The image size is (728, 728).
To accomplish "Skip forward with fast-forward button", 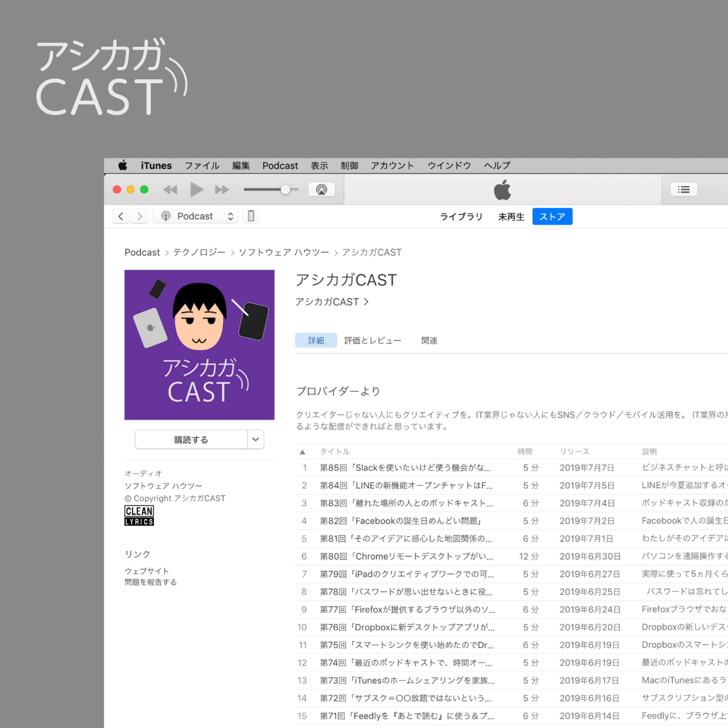I will point(222,190).
